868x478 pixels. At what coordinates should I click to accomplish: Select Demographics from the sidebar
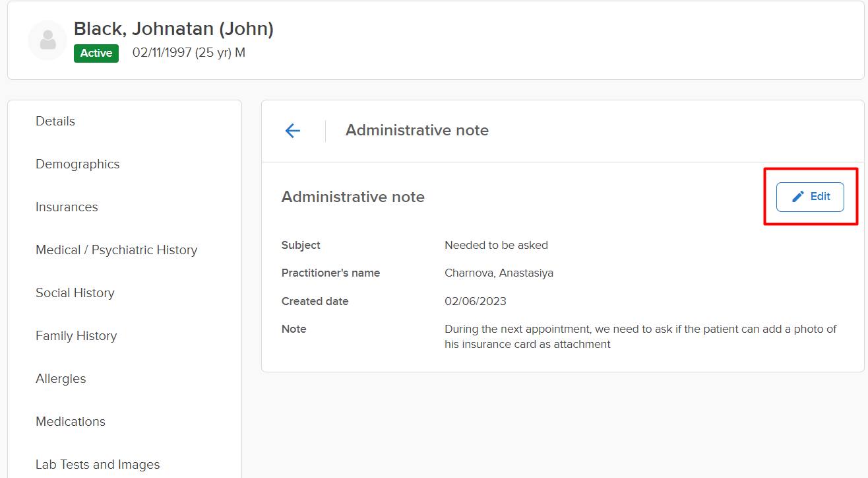(x=78, y=164)
